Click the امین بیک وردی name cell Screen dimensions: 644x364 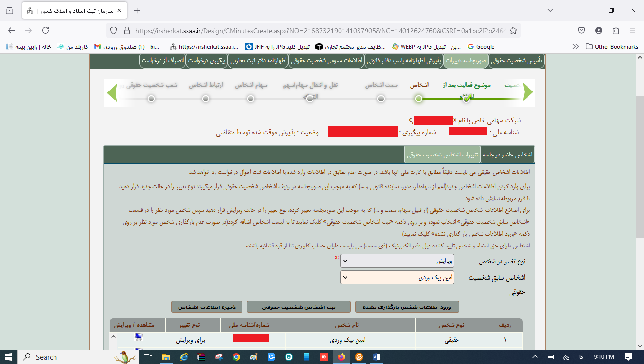[x=350, y=340]
